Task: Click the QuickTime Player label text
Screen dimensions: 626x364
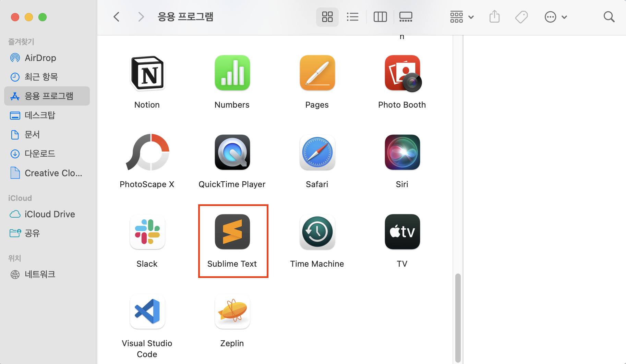Action: 232,184
